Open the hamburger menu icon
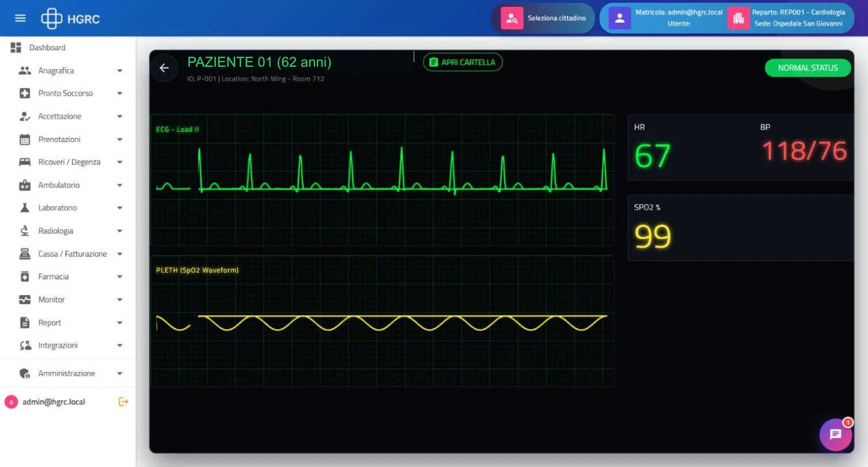This screenshot has width=868, height=467. coord(20,18)
